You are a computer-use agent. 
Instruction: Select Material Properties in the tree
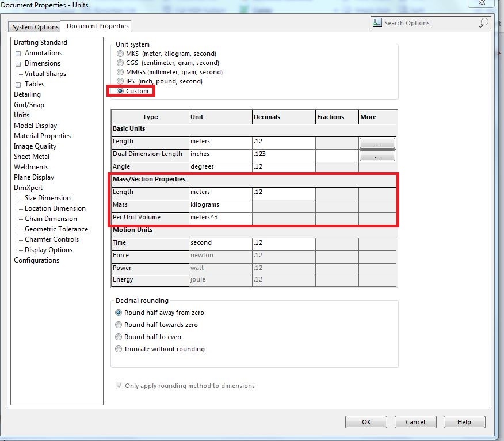pyautogui.click(x=42, y=136)
